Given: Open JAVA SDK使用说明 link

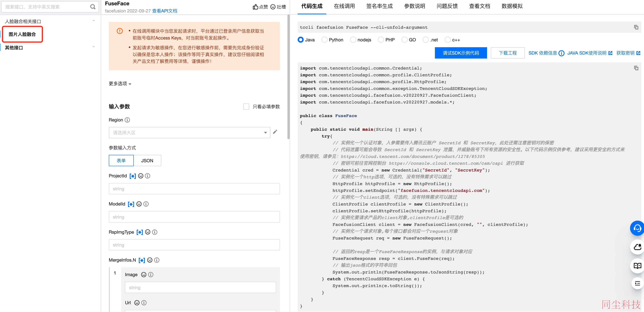Looking at the screenshot, I should [x=590, y=53].
